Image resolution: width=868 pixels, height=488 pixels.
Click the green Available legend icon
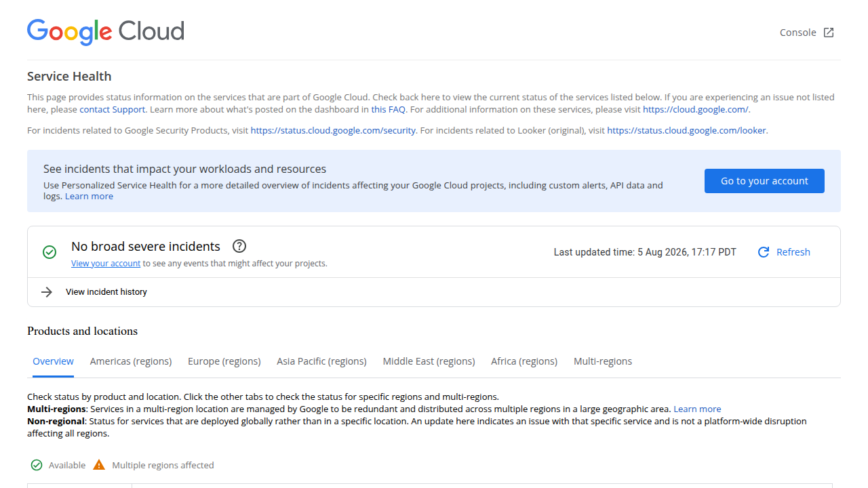coord(37,465)
